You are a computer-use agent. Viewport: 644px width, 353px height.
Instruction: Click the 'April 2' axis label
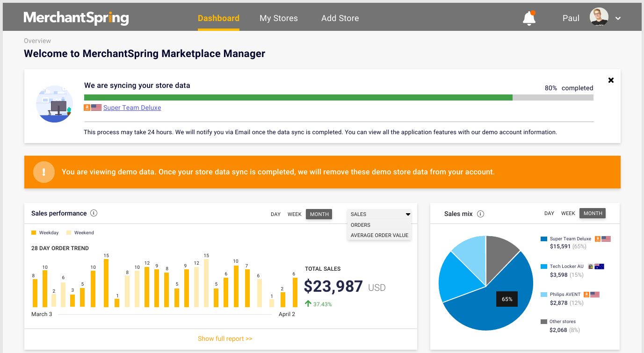pos(287,314)
